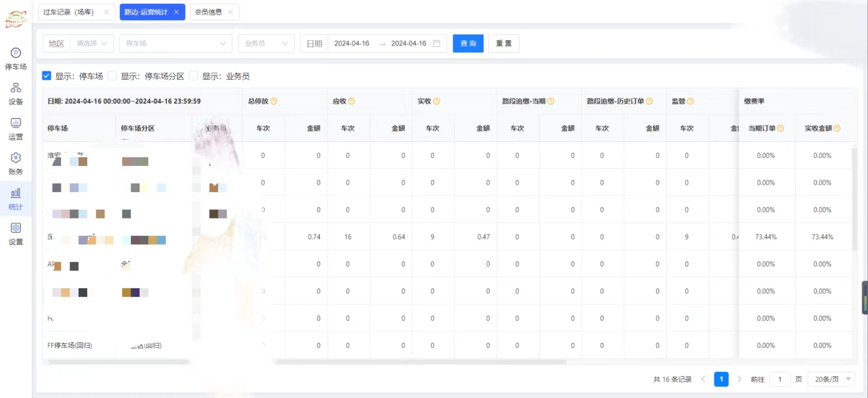Click help icon next to 实收

click(x=436, y=101)
